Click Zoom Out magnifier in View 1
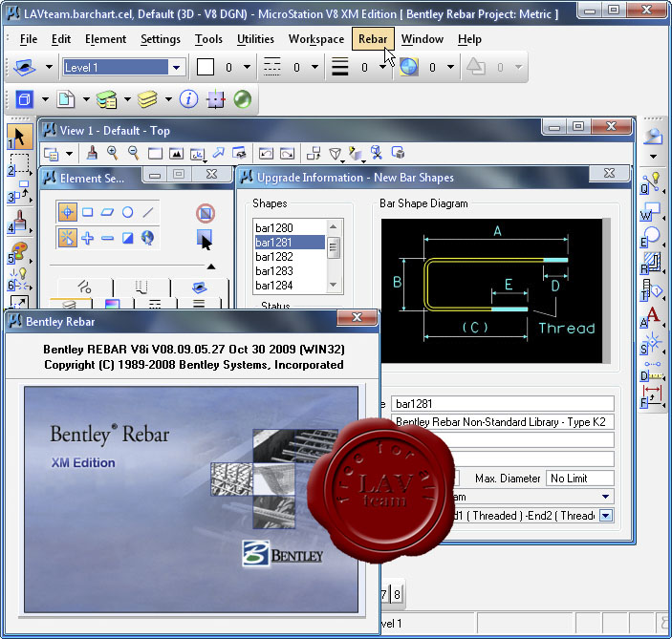The height and width of the screenshot is (639, 672). pyautogui.click(x=133, y=153)
